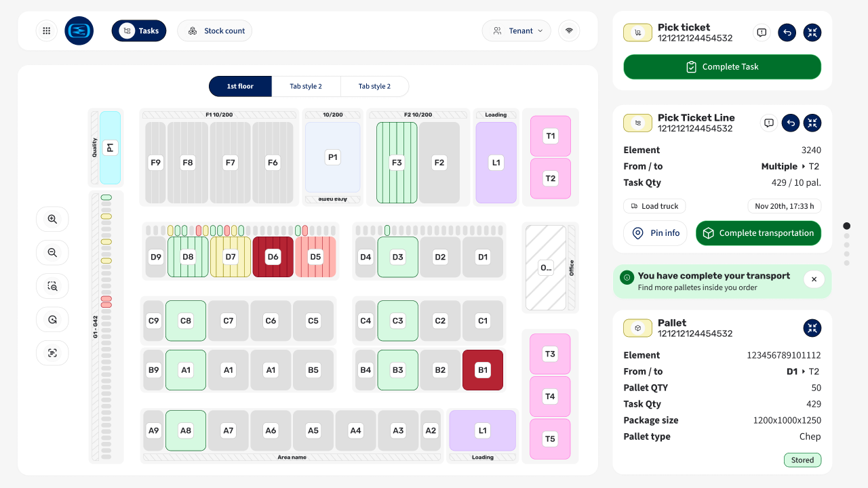Select the green A8 storage block
Viewport: 868px width, 488px height.
point(186,430)
